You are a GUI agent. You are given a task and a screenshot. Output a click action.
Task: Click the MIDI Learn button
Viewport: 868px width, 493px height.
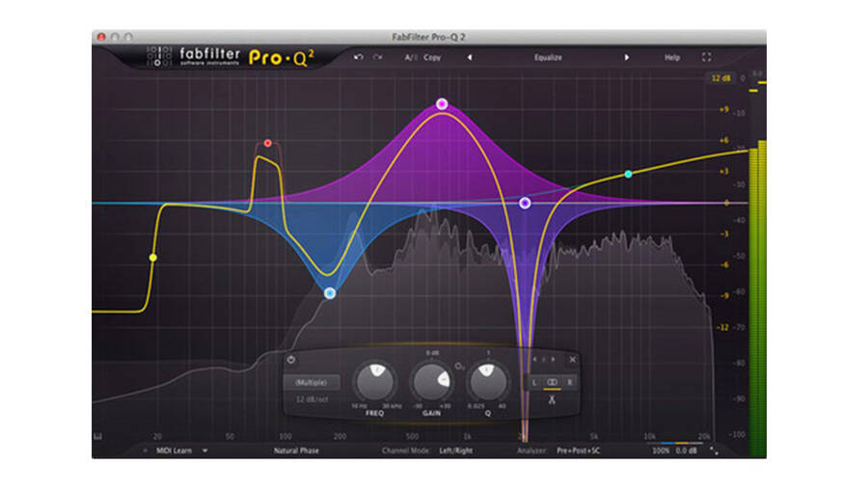pyautogui.click(x=174, y=451)
